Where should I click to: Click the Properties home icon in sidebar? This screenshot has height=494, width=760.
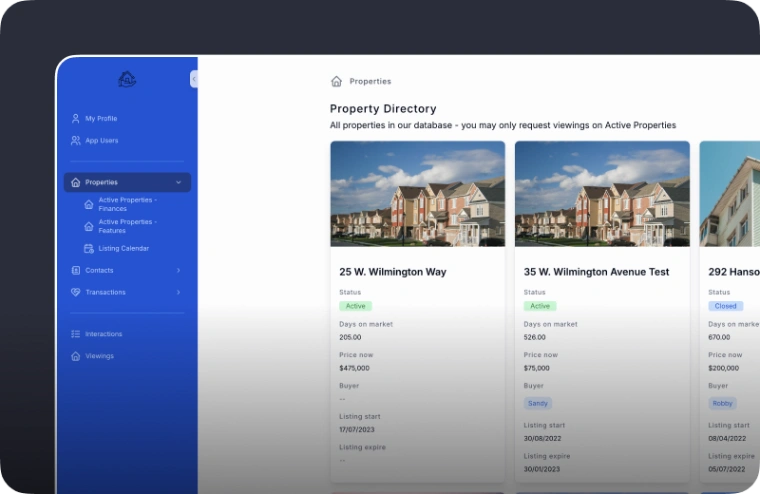(x=76, y=182)
